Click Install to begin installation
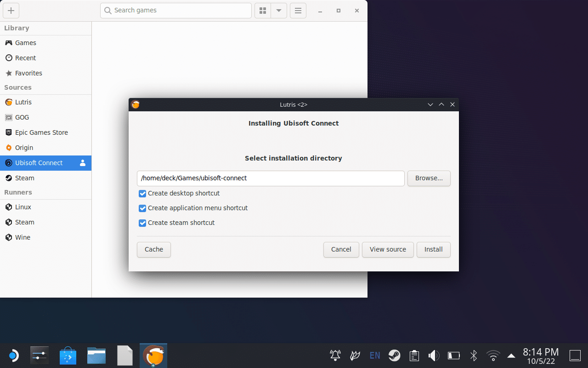Image resolution: width=588 pixels, height=368 pixels. [434, 250]
